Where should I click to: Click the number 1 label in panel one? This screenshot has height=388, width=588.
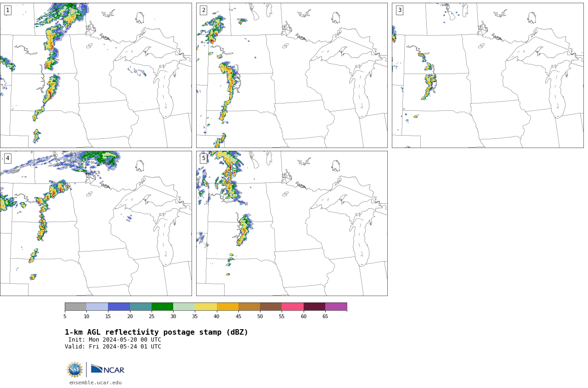pos(7,10)
